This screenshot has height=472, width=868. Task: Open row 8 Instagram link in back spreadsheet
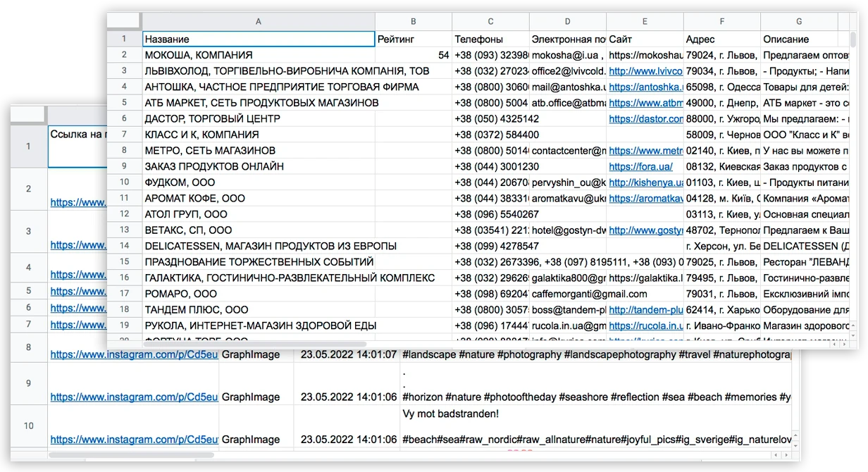pos(134,355)
